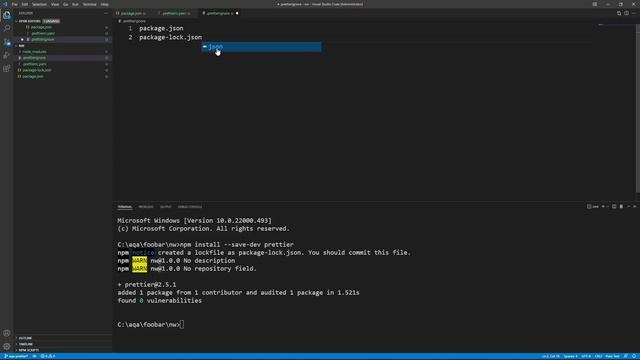Open the Help menu
Viewport: 640px width, 360px height.
[x=104, y=4]
